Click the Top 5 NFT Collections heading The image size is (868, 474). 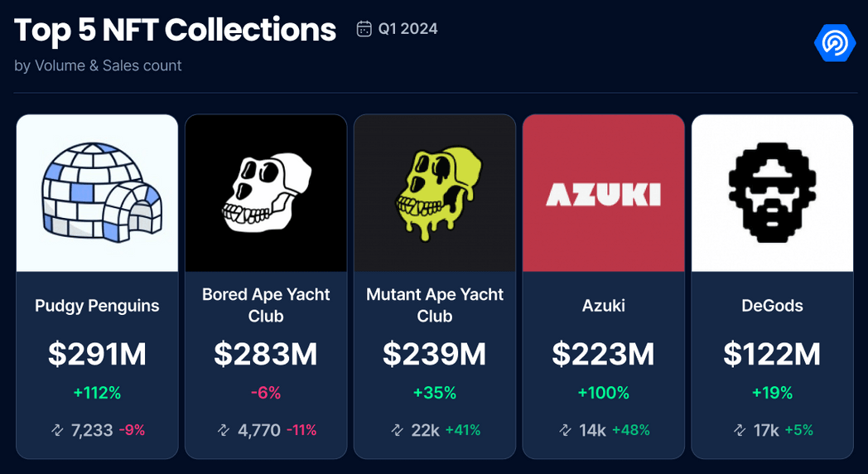[175, 31]
